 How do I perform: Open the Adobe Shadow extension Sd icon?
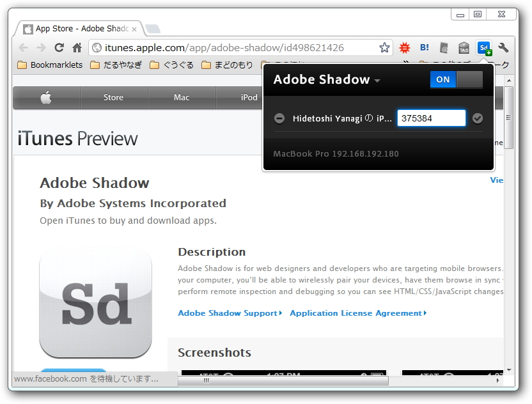pos(484,47)
